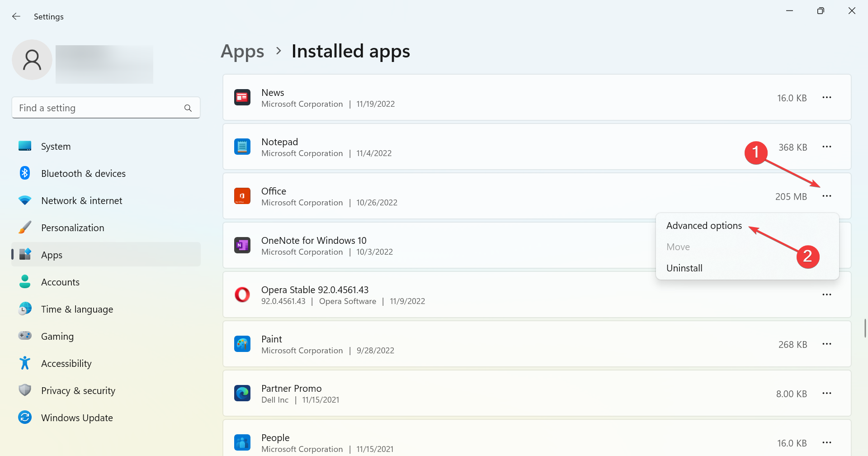Click the System monitor icon
Screen dimensions: 868x456
click(x=25, y=146)
